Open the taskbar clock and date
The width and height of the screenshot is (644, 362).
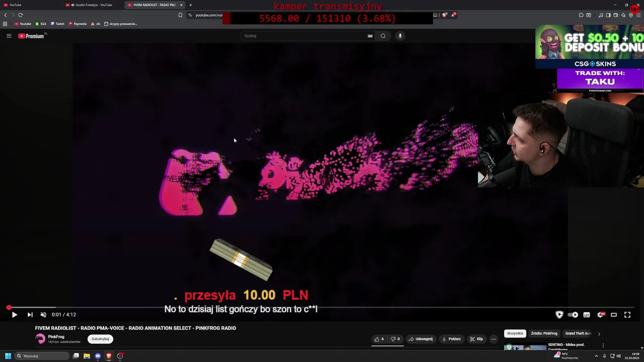tap(632, 356)
